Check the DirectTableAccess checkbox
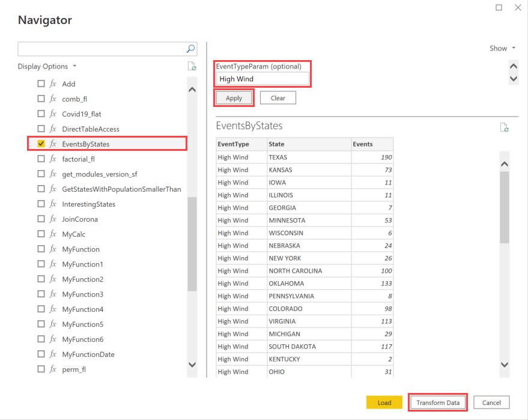 point(41,129)
